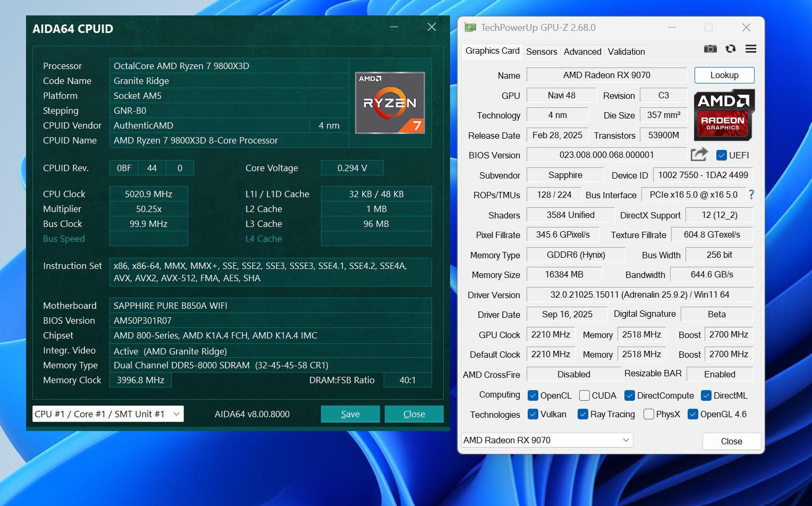Click the Memory Clock value 3996.8 MHz
The height and width of the screenshot is (506, 812).
point(140,380)
